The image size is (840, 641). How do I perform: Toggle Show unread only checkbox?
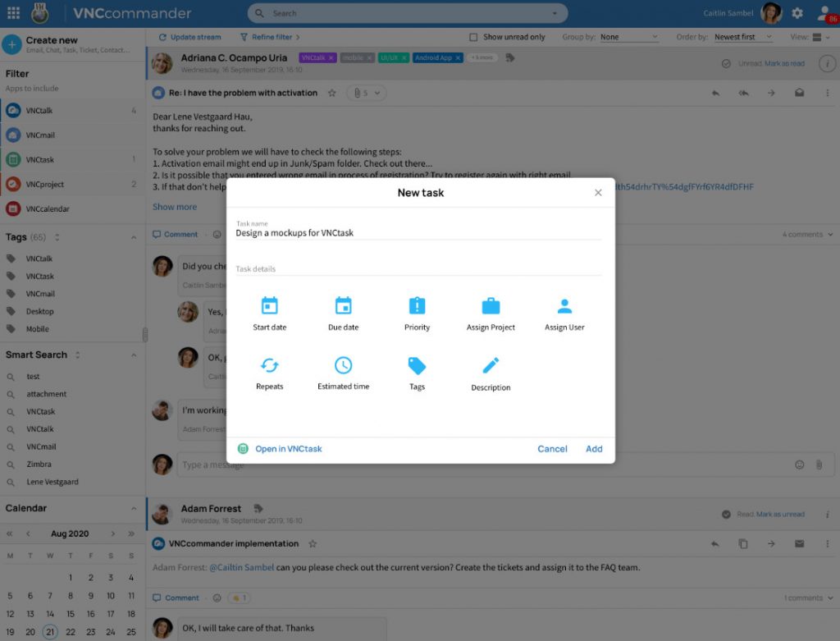point(473,37)
